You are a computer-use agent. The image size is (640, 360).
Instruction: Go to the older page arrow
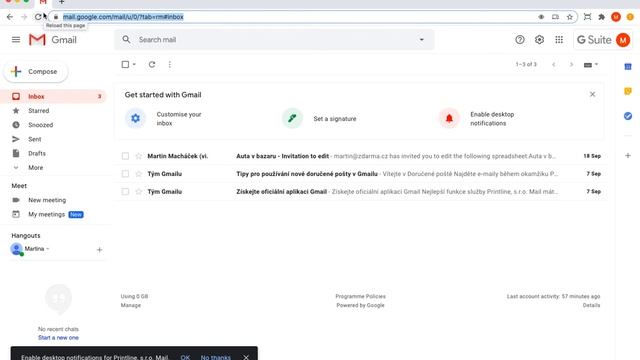(571, 64)
